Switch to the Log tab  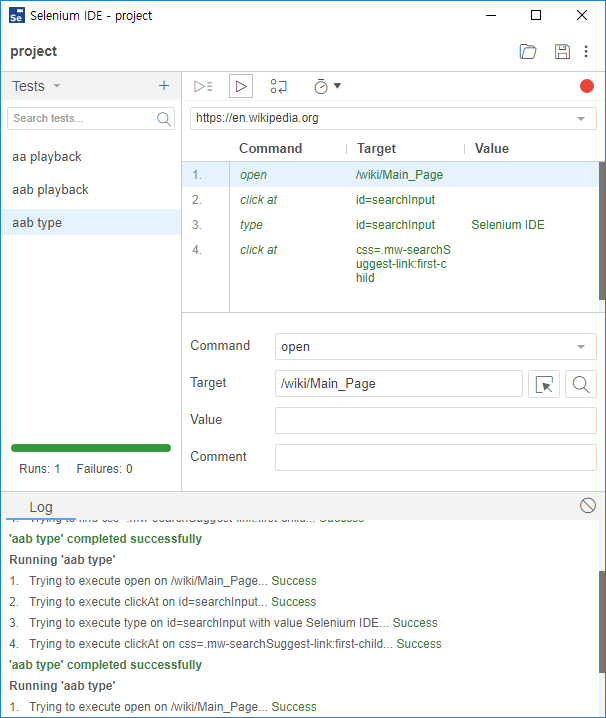[41, 507]
